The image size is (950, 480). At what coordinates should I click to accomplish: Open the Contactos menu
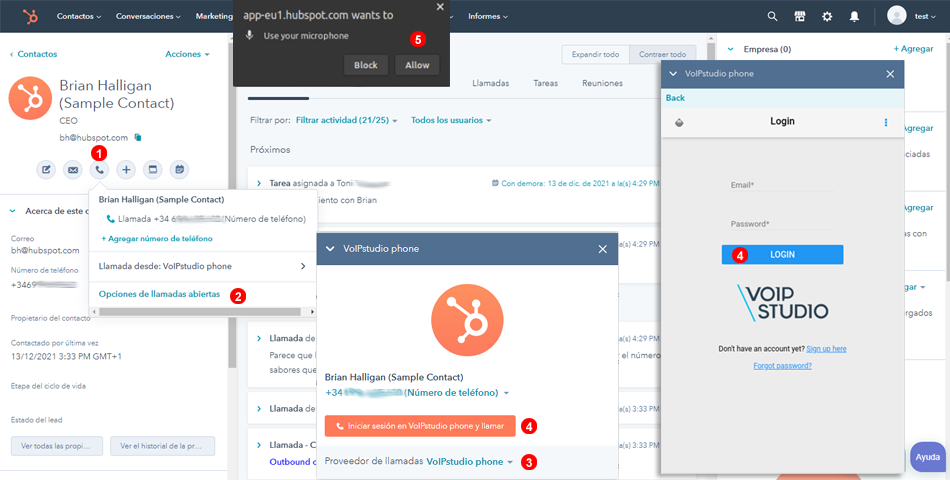(79, 16)
